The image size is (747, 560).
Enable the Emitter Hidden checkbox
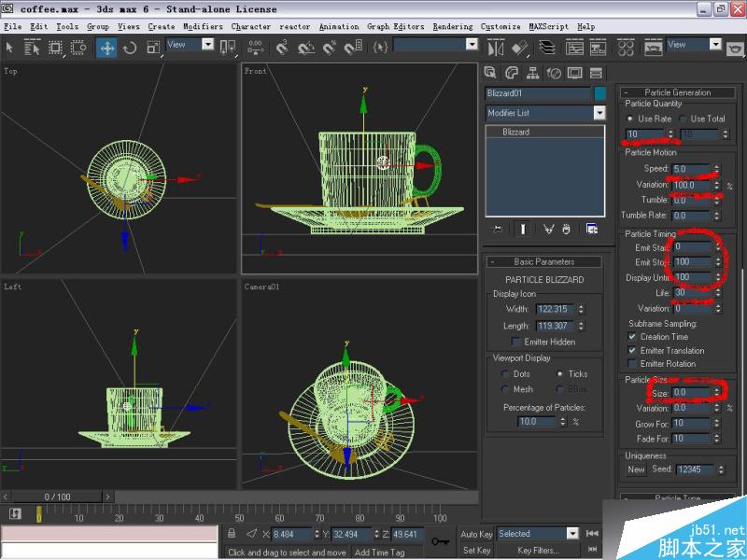coord(516,342)
